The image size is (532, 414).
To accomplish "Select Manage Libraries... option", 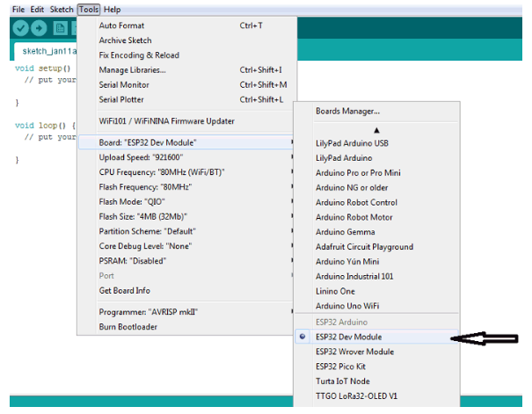I will click(132, 69).
